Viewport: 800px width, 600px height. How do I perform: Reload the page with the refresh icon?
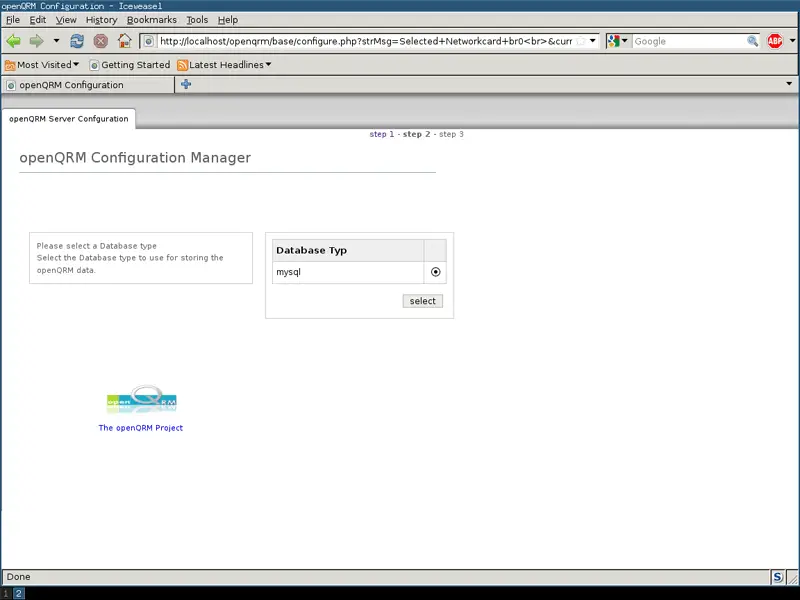[77, 41]
